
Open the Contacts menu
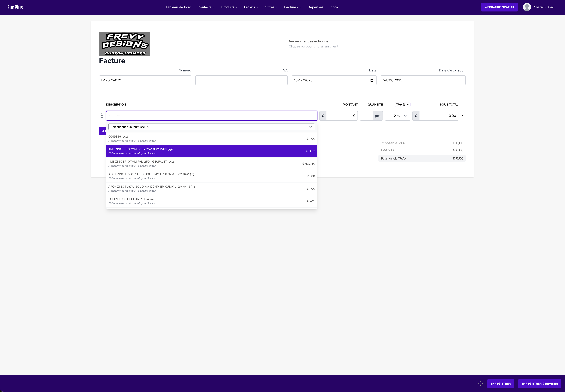[206, 7]
